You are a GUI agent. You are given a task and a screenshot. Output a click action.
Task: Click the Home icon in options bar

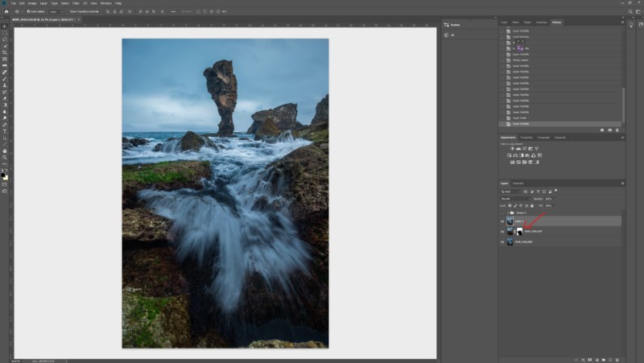[6, 11]
